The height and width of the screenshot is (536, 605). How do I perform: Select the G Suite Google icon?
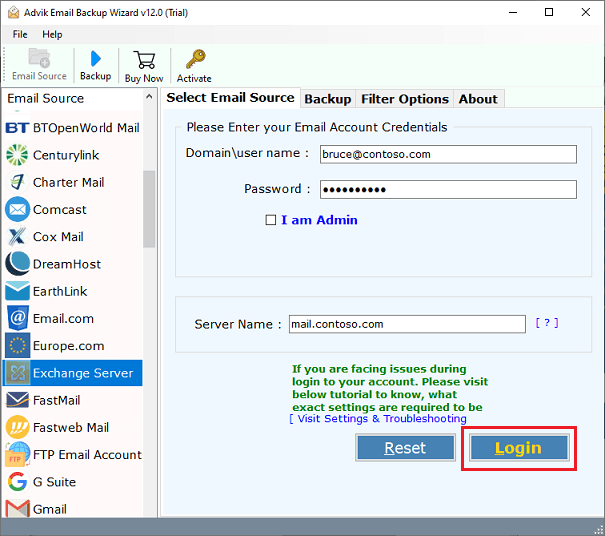[x=17, y=482]
